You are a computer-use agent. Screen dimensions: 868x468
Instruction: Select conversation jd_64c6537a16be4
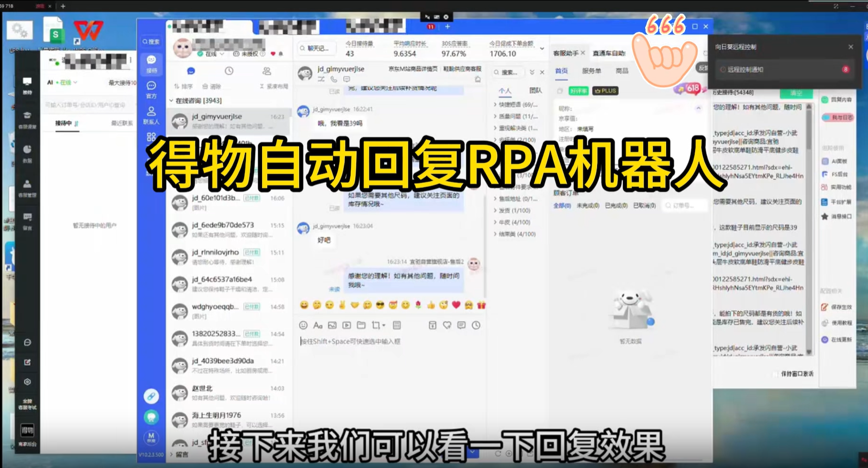[228, 284]
